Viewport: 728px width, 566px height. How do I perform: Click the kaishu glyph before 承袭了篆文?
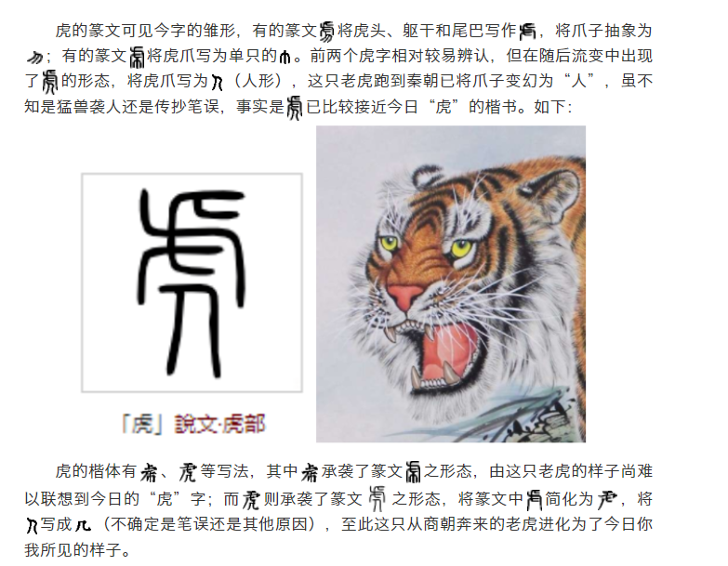click(x=310, y=472)
